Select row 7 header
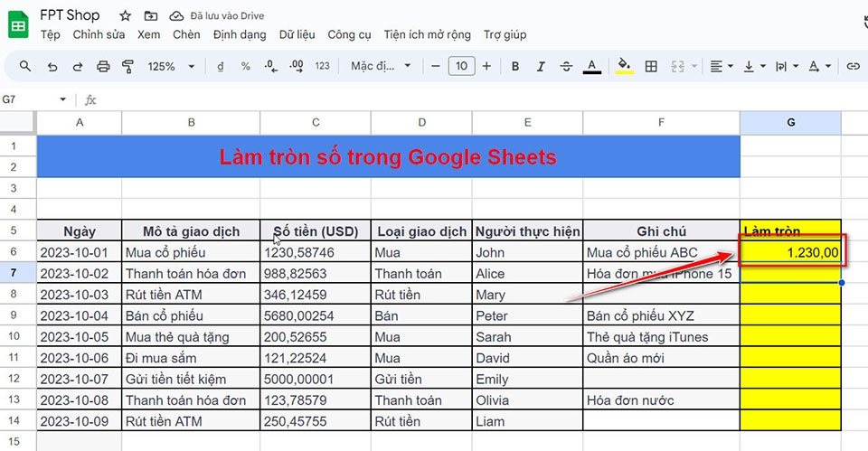Screen dimensions: 868x451 tap(14, 273)
